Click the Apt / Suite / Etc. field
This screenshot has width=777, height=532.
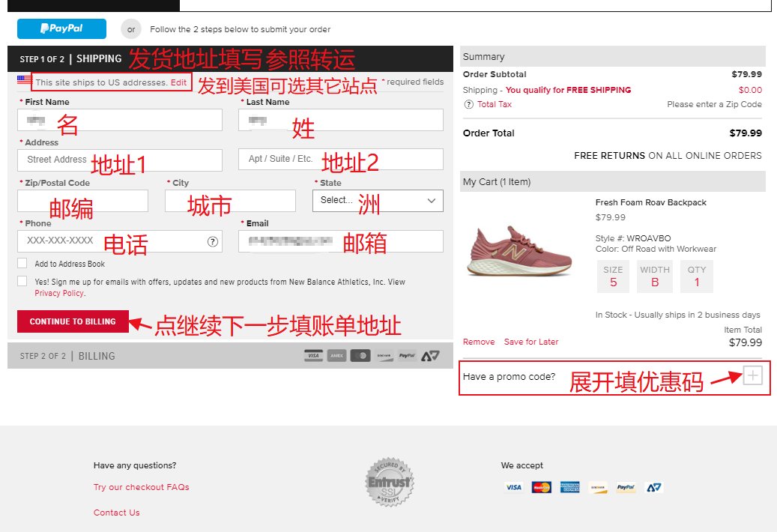(x=340, y=160)
